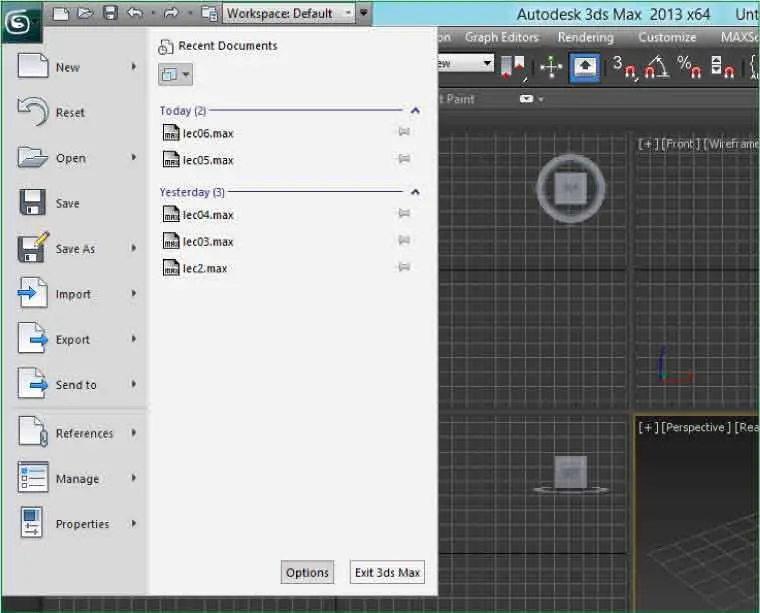Click the Undo arrow in quick access toolbar
Image resolution: width=760 pixels, height=613 pixels.
click(135, 13)
